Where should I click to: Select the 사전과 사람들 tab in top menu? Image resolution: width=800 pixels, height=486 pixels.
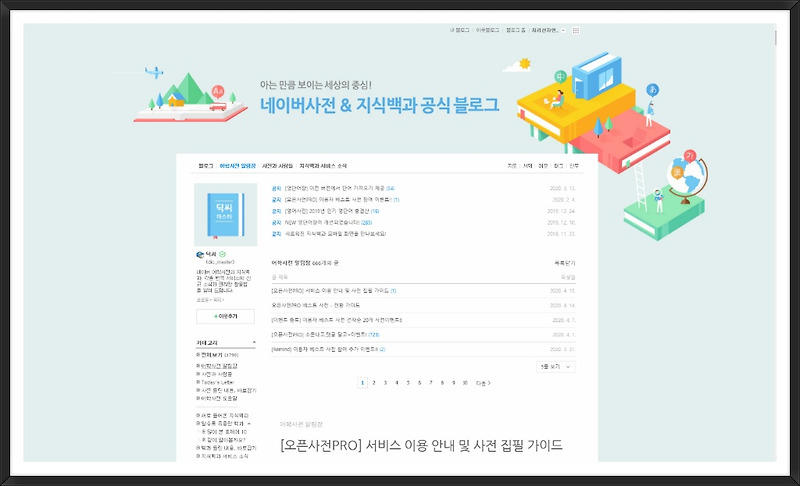click(x=278, y=166)
